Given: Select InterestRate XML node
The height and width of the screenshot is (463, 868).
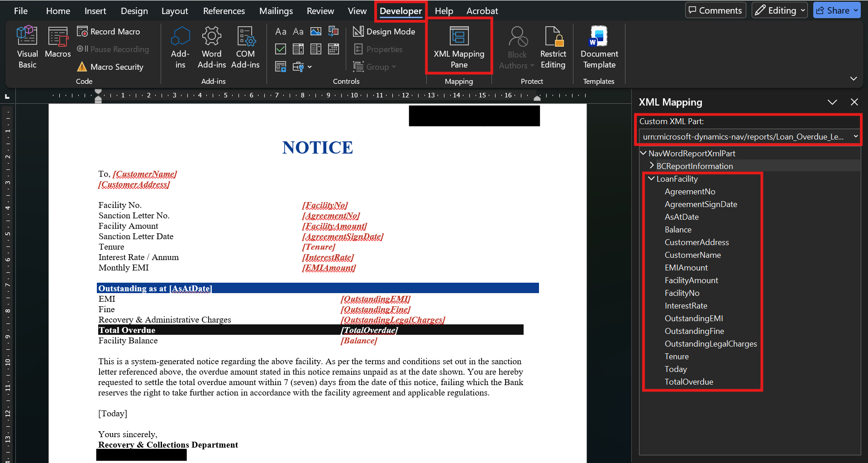Looking at the screenshot, I should pyautogui.click(x=686, y=306).
